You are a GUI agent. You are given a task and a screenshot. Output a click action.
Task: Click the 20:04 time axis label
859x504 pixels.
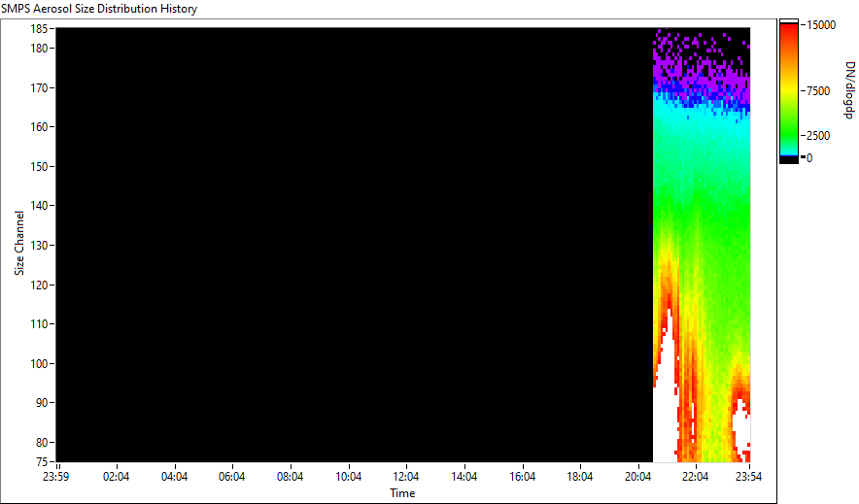tap(637, 477)
